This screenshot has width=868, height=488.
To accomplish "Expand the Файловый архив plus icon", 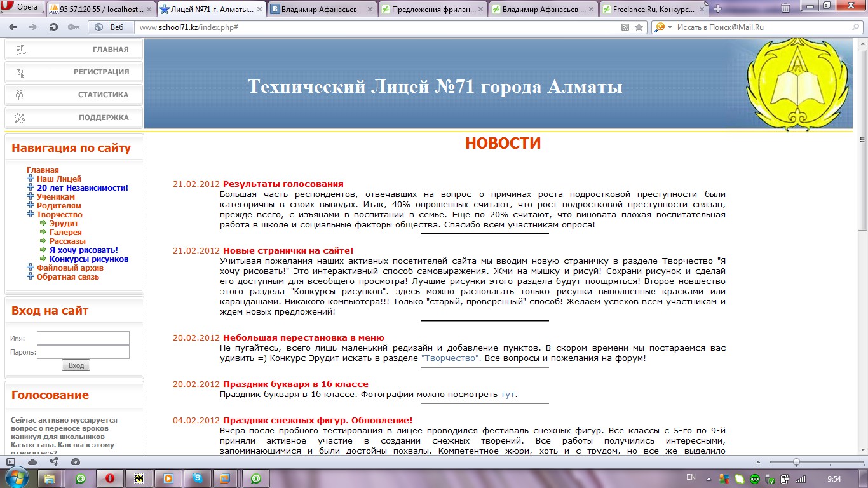I will (31, 268).
